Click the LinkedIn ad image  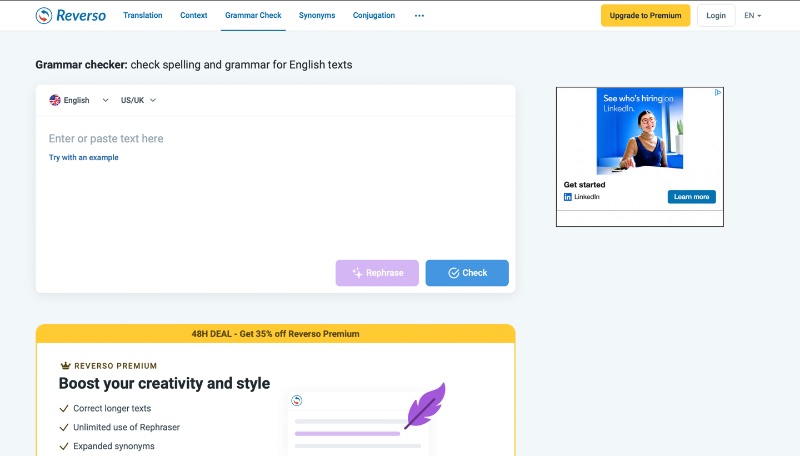click(x=640, y=131)
